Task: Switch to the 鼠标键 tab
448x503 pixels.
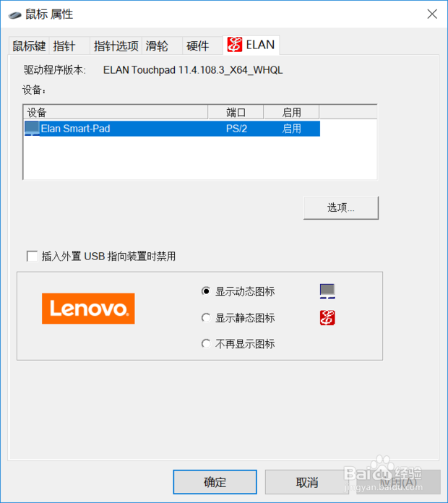Action: pos(29,46)
